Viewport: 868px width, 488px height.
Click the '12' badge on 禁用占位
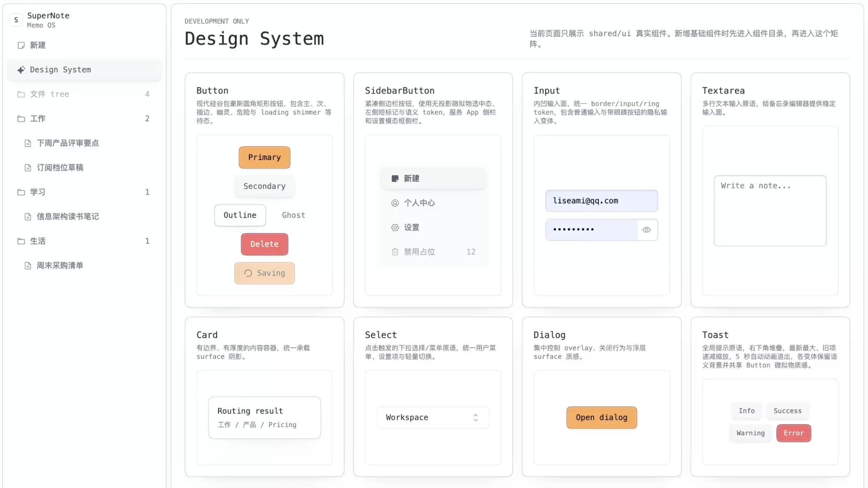(x=471, y=252)
